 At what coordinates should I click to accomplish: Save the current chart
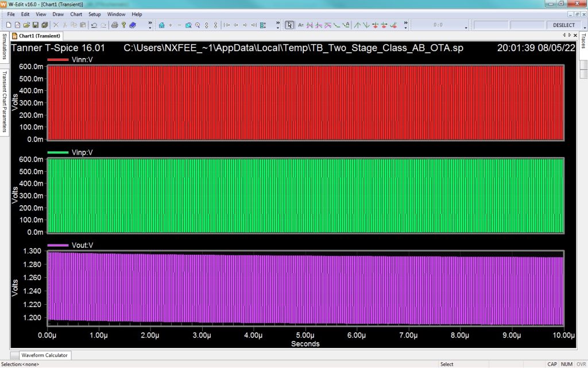tap(34, 26)
